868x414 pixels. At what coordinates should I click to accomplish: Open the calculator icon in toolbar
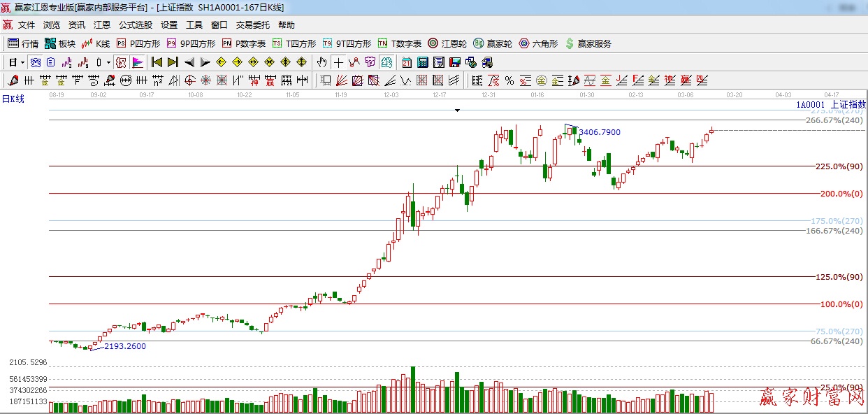coord(422,62)
